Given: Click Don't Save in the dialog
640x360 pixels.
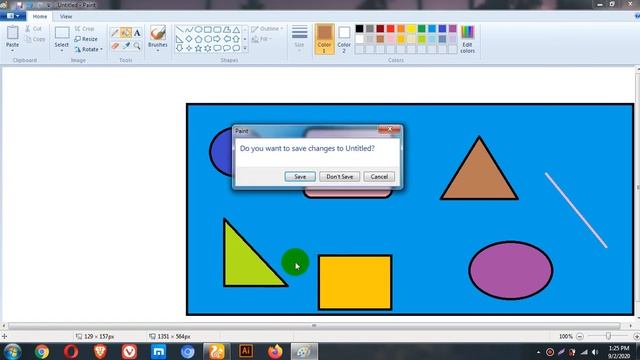Looking at the screenshot, I should (340, 176).
